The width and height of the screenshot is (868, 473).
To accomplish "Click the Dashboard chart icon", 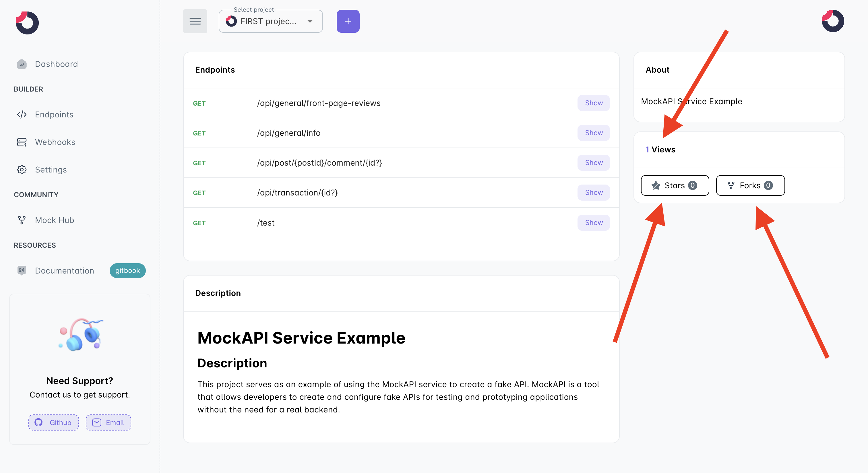I will [x=22, y=64].
